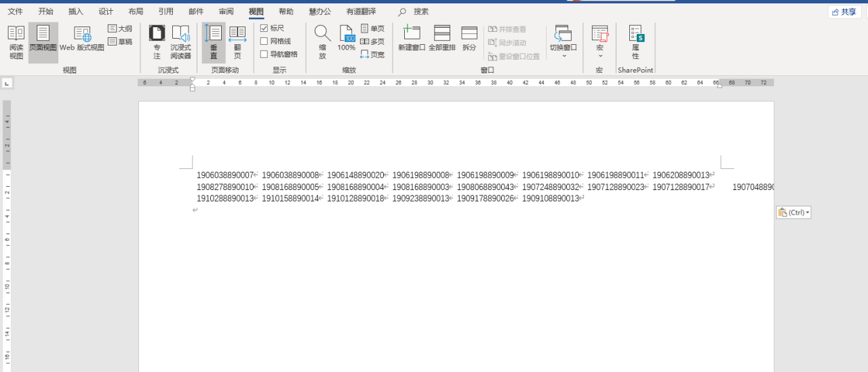The height and width of the screenshot is (372, 868).
Task: Click number 1906148890020 in document
Action: tap(355, 175)
